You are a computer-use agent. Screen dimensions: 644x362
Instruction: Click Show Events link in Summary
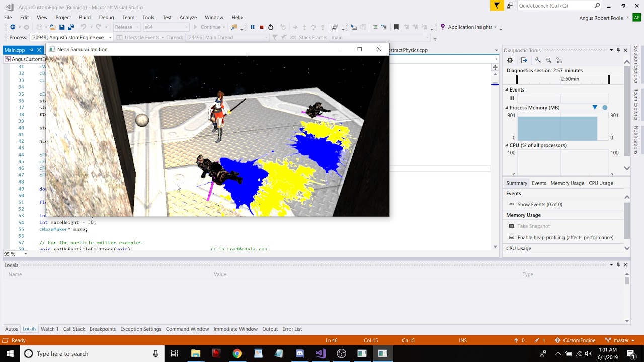pyautogui.click(x=540, y=204)
